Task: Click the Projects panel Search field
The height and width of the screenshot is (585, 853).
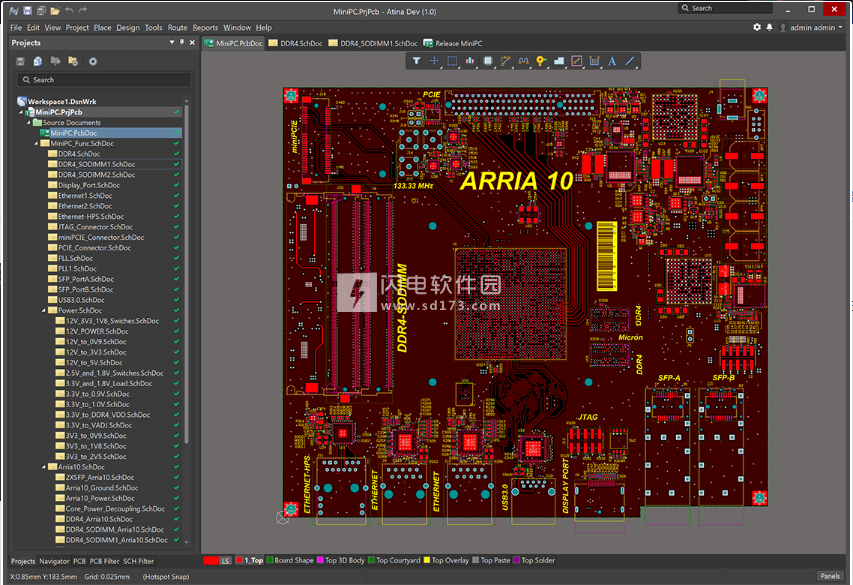Action: 104,80
